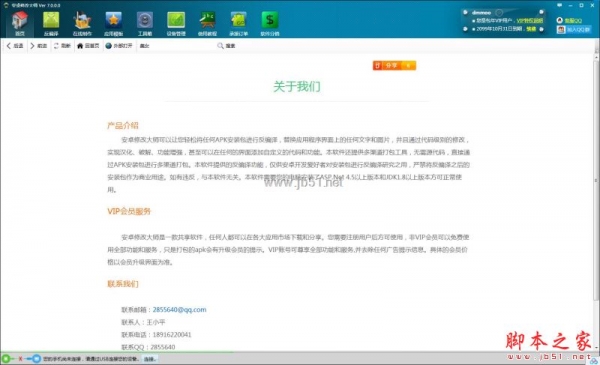Open the 应用模板 star icon
Viewport: 600px width, 365px height.
[x=113, y=23]
